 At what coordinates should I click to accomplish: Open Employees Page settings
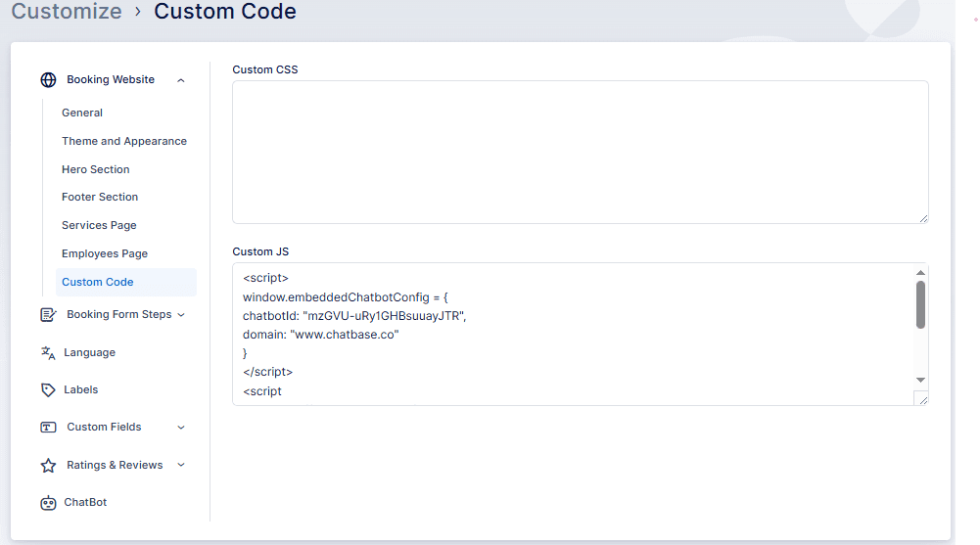point(105,253)
